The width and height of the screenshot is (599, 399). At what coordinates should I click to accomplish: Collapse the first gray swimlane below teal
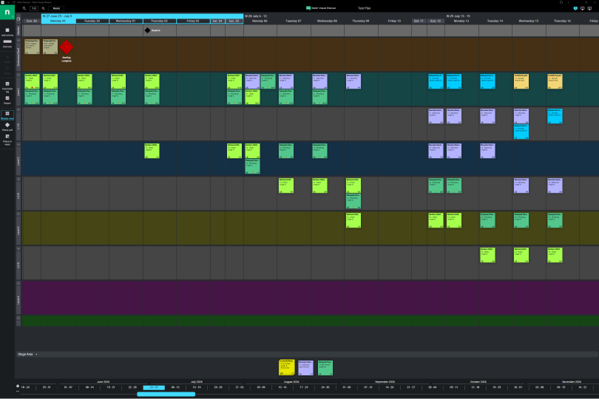click(18, 110)
